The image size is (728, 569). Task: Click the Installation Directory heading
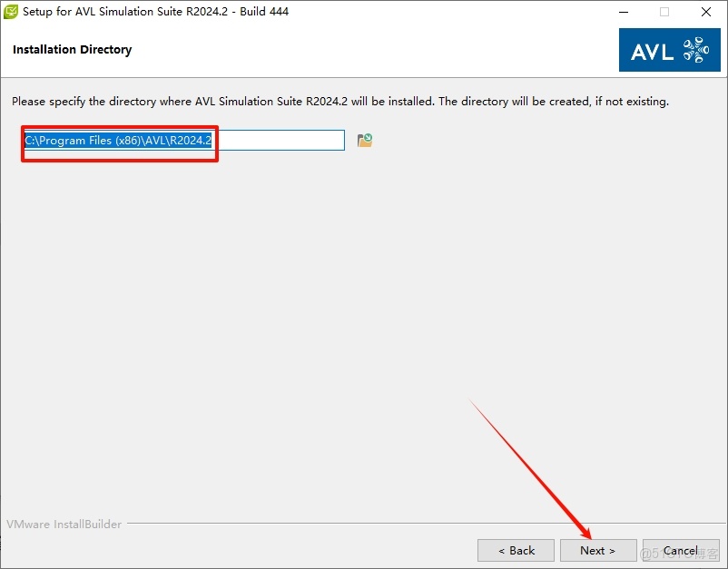[73, 50]
